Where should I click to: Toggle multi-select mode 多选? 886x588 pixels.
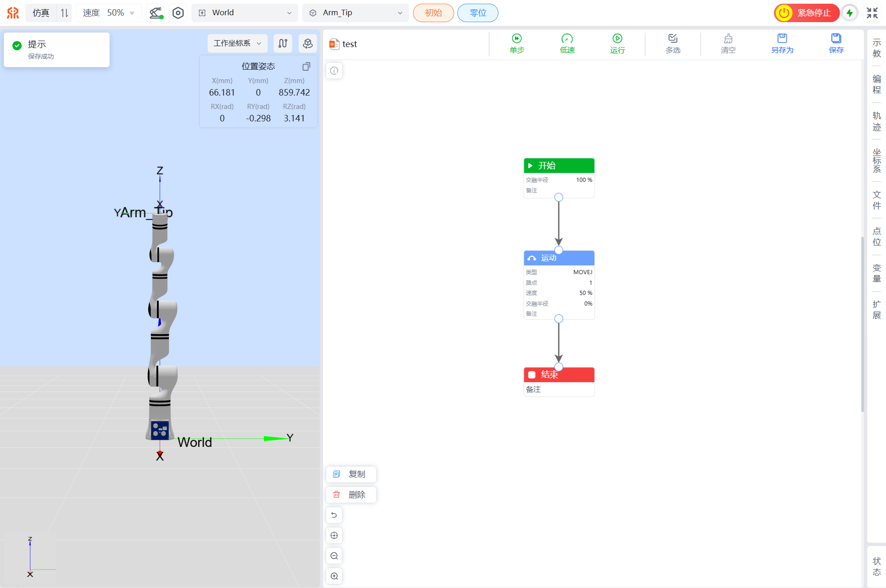672,39
